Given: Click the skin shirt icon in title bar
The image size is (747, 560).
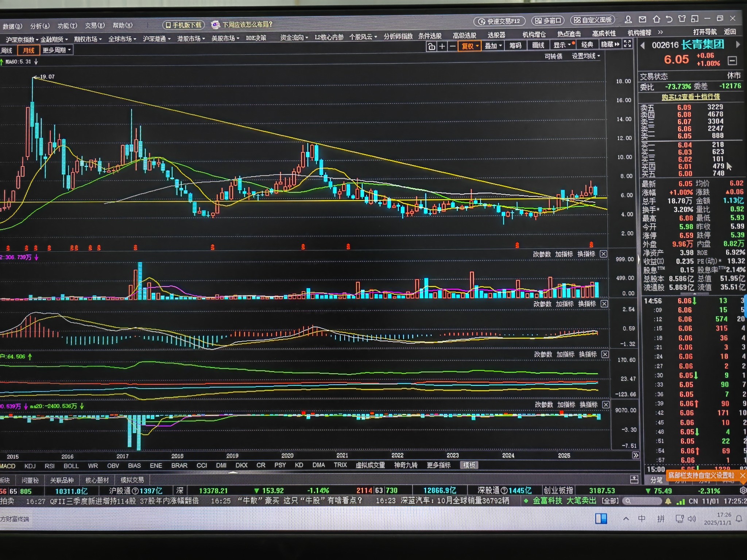Looking at the screenshot, I should 682,19.
